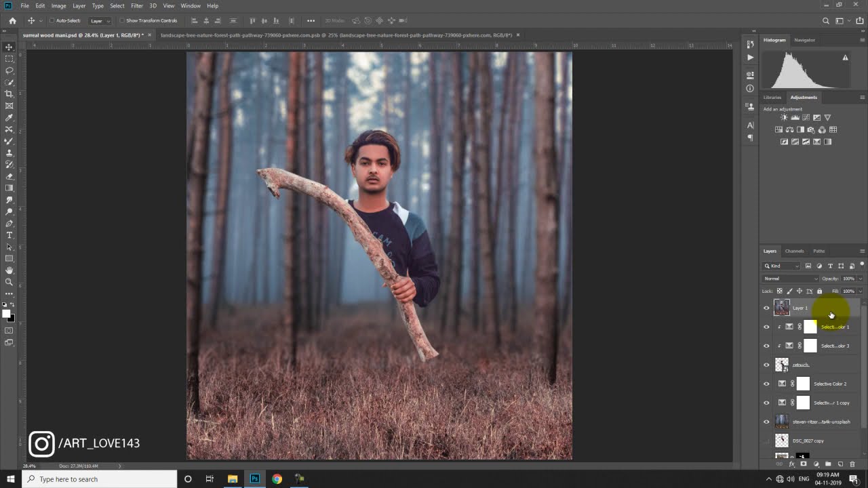
Task: Filter layers by type layers (T icon)
Action: [x=830, y=266]
